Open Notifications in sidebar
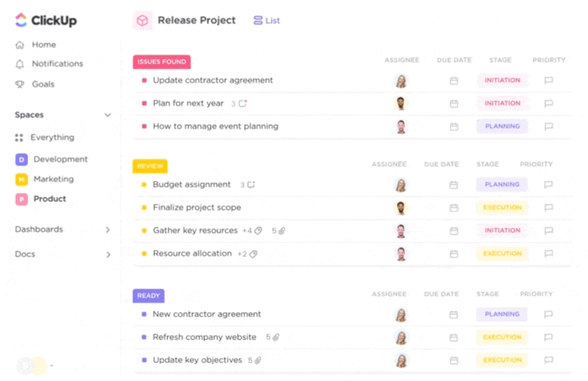 (58, 64)
